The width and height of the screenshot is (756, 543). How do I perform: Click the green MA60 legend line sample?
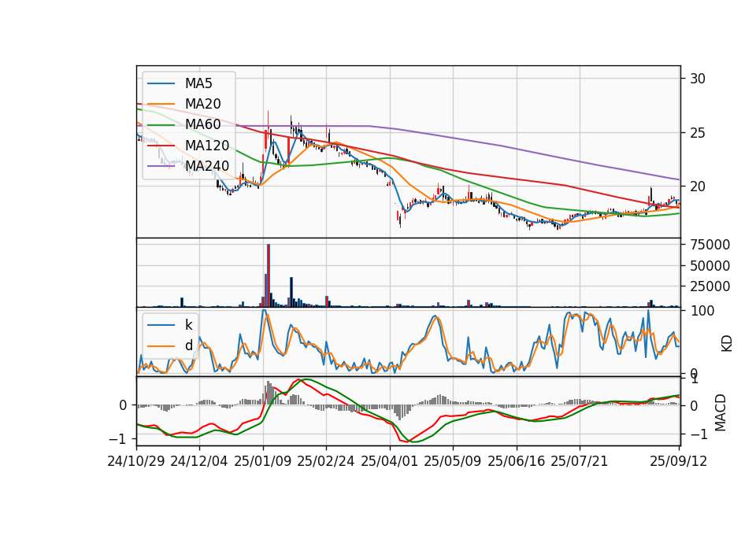point(161,125)
